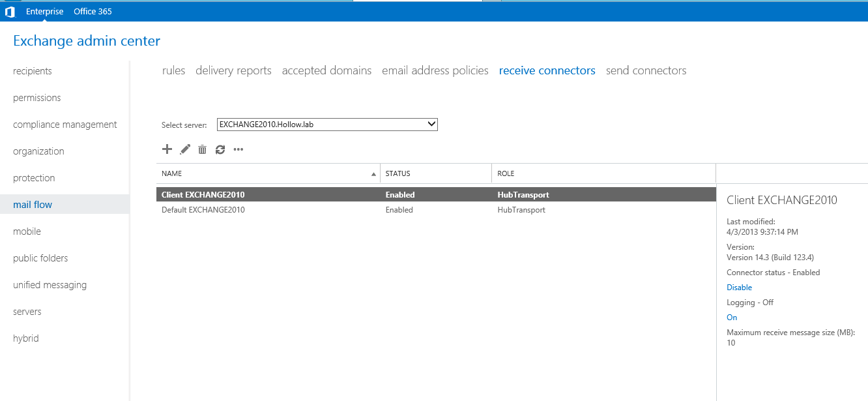Add a new receive connector with plus icon
The height and width of the screenshot is (401, 868).
point(167,149)
